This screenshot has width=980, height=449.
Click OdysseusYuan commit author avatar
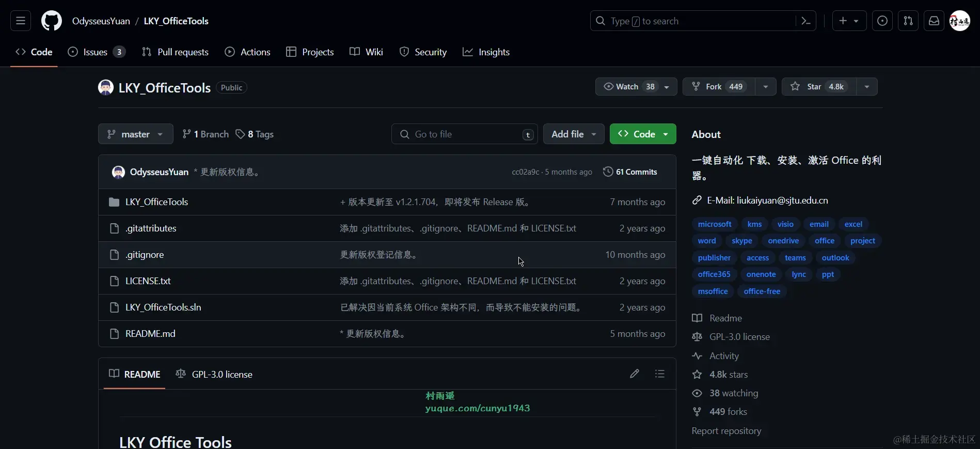click(x=118, y=172)
